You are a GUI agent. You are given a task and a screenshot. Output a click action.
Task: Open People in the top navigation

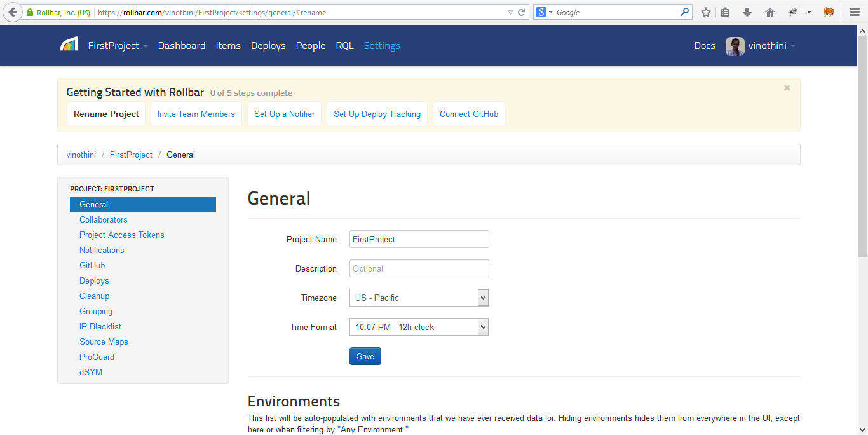click(311, 46)
